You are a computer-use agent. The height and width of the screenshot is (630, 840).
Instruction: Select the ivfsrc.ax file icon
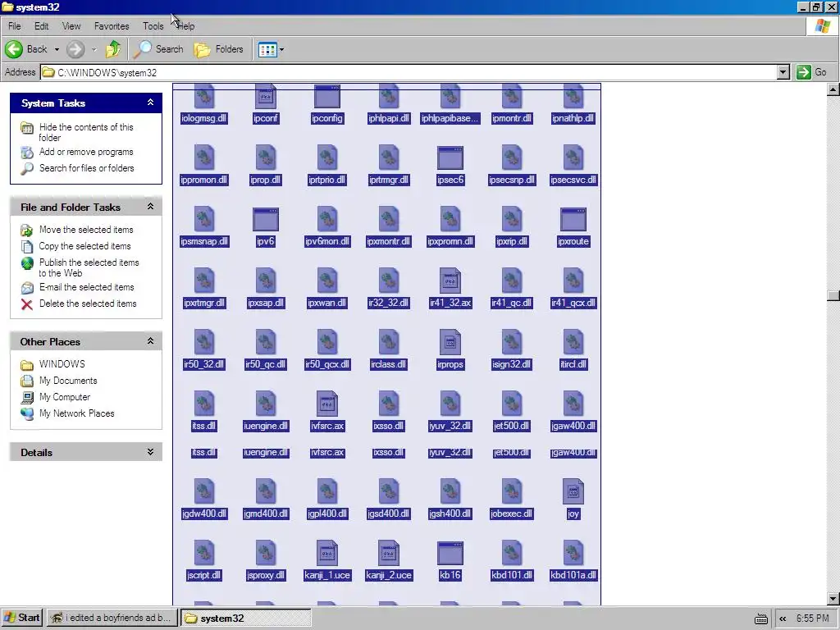tap(326, 404)
